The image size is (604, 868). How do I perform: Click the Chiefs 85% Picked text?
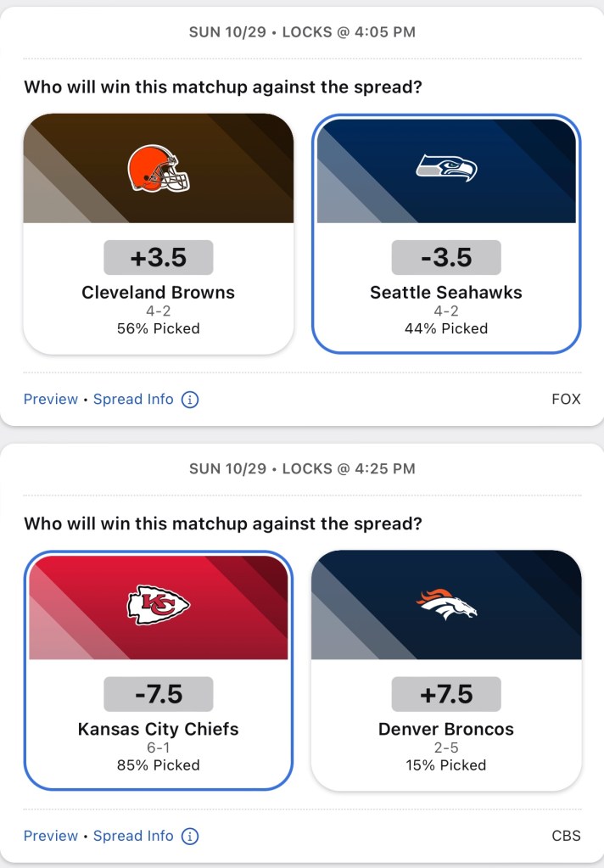[159, 765]
